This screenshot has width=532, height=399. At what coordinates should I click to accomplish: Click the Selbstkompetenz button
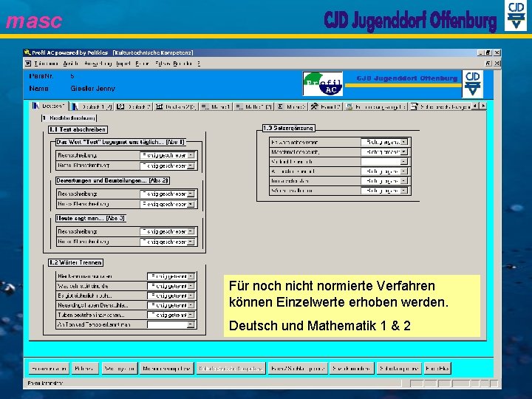pyautogui.click(x=399, y=369)
